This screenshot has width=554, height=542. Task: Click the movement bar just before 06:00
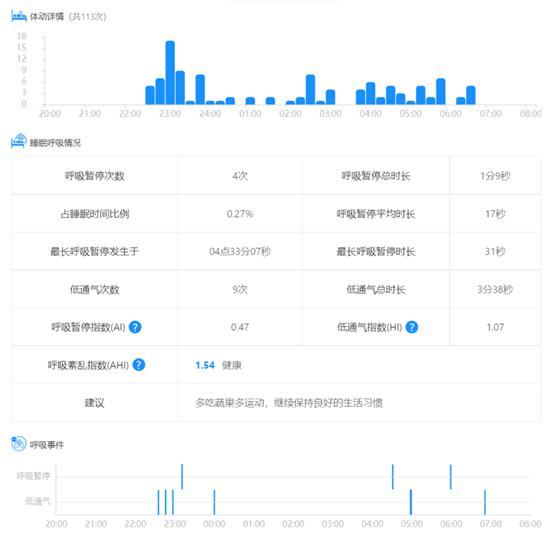[441, 92]
